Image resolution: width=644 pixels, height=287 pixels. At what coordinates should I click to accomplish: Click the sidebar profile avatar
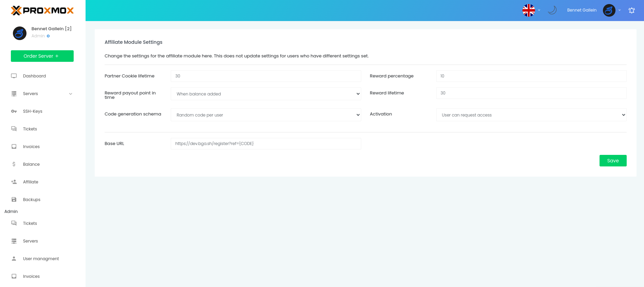(19, 33)
